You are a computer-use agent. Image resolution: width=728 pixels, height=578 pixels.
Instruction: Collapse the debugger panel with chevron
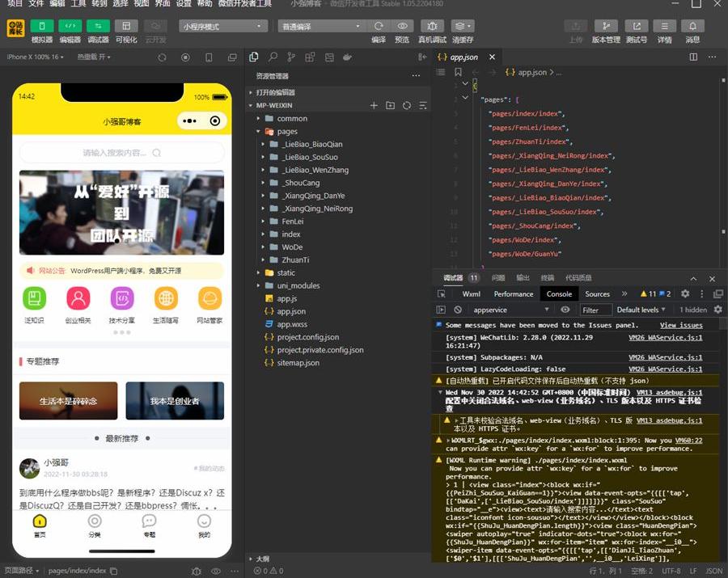[x=693, y=278]
